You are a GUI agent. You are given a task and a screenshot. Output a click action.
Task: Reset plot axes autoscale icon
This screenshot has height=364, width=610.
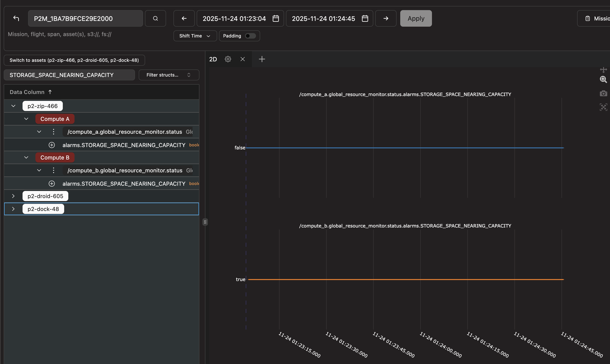[603, 107]
